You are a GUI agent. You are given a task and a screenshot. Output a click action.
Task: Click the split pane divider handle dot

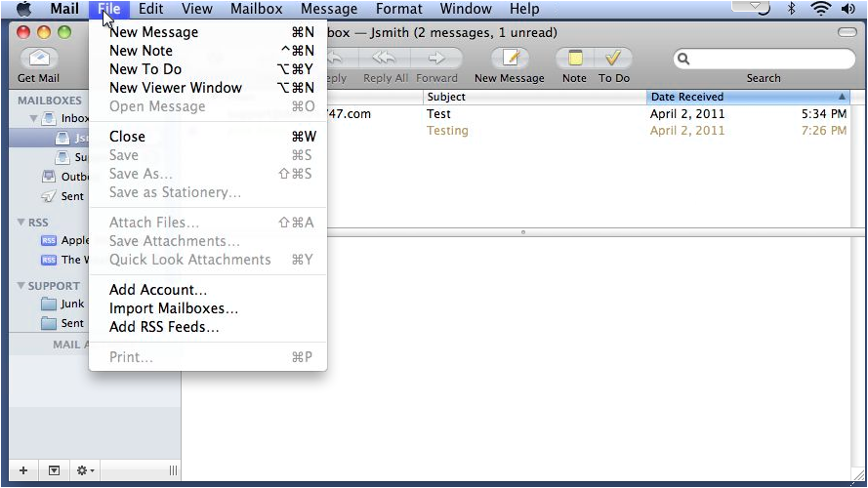pos(523,232)
